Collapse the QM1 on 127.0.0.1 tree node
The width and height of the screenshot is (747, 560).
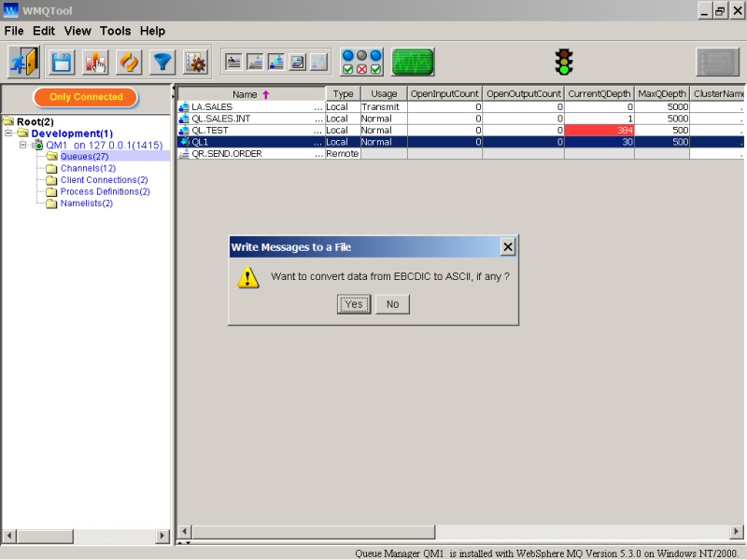tap(22, 145)
